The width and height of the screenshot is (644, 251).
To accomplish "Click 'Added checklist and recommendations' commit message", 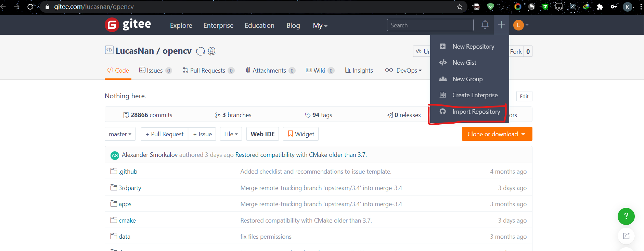I will pyautogui.click(x=316, y=172).
